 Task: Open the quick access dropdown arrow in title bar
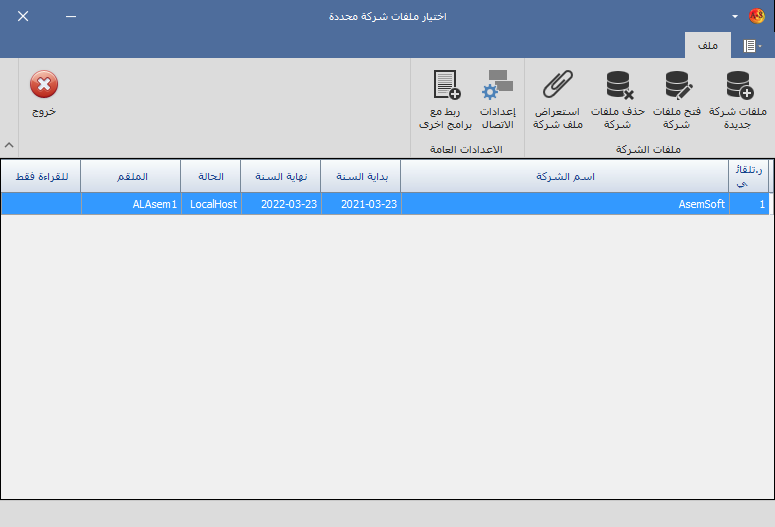pos(735,17)
